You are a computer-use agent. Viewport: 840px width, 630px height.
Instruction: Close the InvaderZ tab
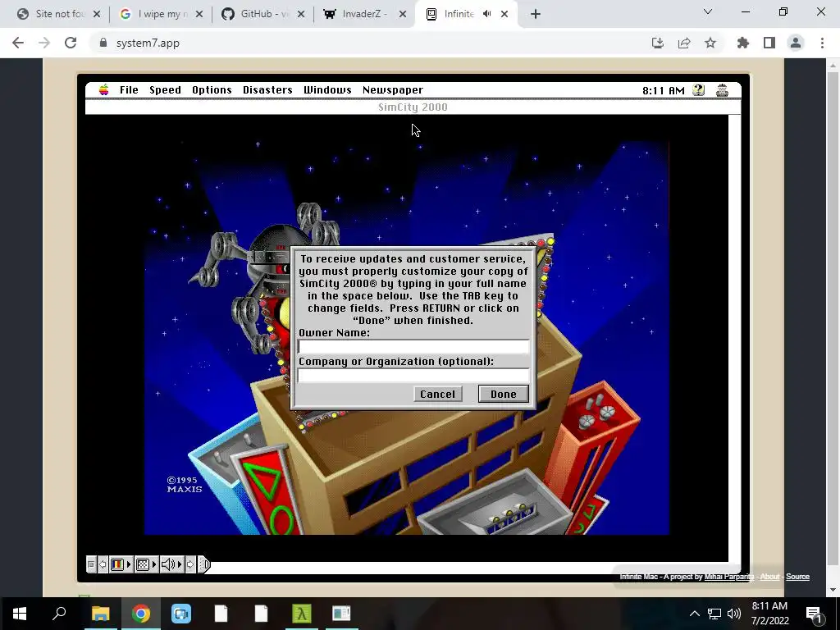402,15
